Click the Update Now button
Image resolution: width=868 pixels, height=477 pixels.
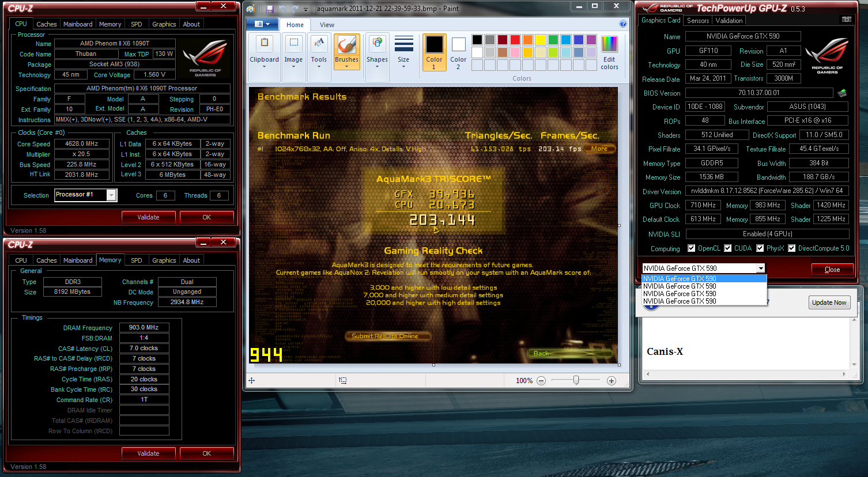829,302
